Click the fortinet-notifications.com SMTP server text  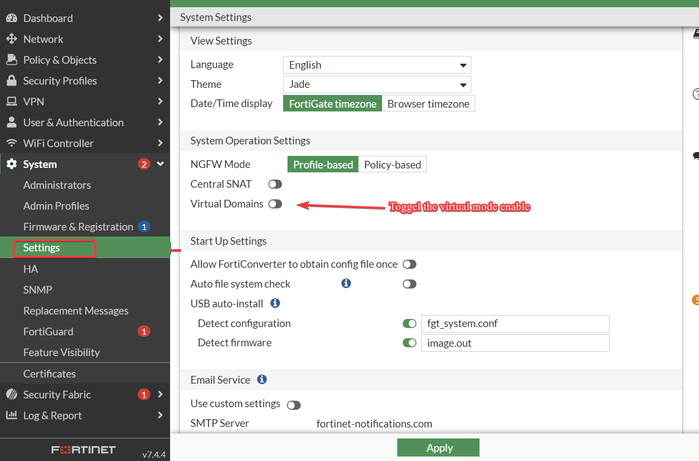coord(374,424)
